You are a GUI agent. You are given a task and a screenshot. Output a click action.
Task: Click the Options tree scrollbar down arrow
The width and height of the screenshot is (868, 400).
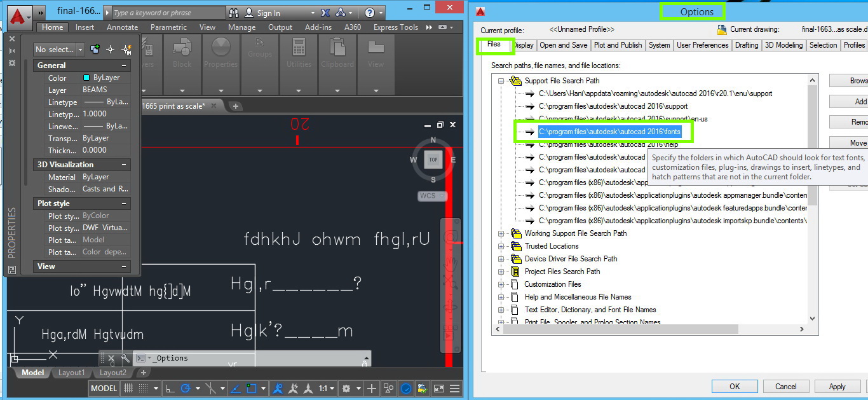point(813,319)
